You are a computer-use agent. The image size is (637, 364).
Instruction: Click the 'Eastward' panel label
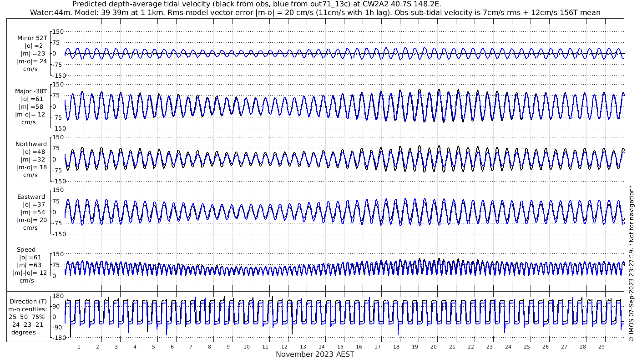31,197
